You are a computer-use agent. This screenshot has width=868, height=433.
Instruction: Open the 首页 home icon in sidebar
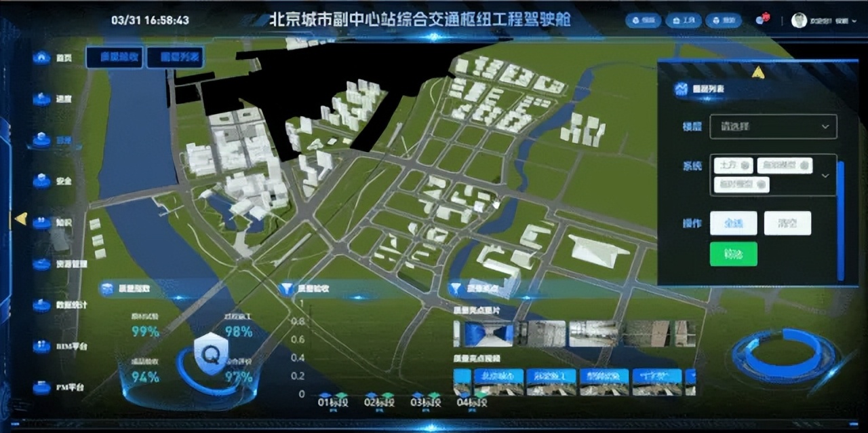42,58
